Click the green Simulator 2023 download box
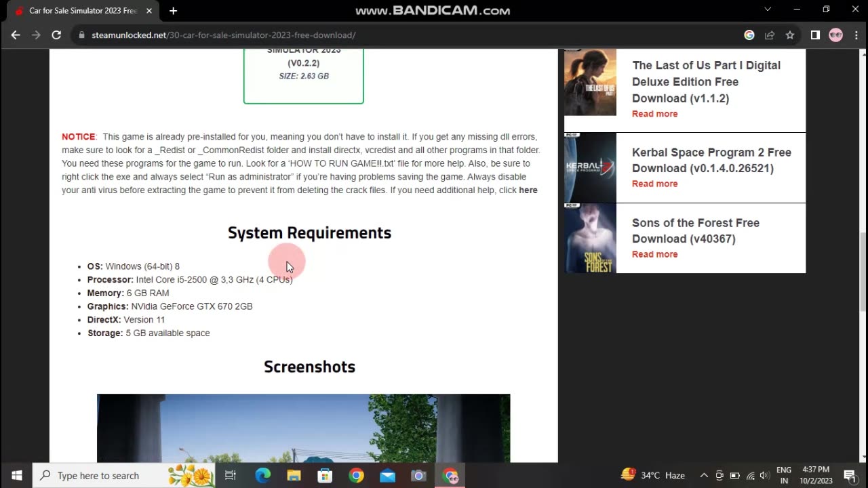This screenshot has height=488, width=868. pos(303,75)
